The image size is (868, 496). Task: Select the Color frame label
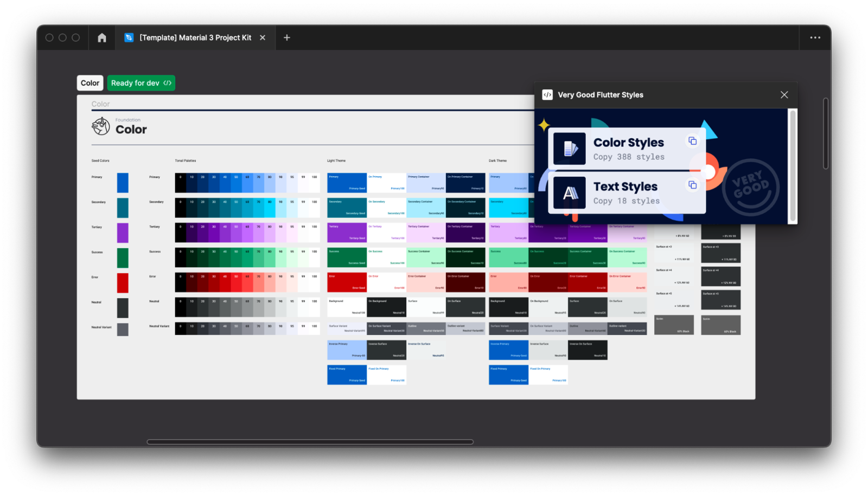pyautogui.click(x=90, y=83)
